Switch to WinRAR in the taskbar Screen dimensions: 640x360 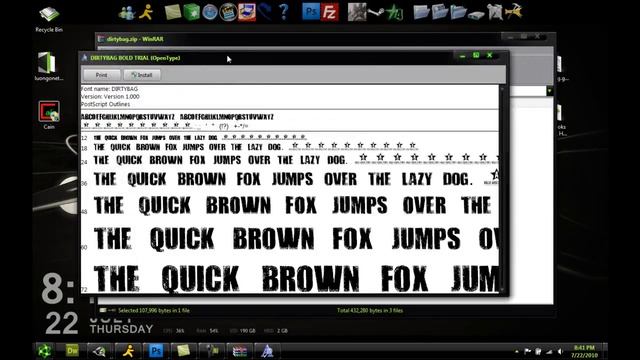coord(240,351)
